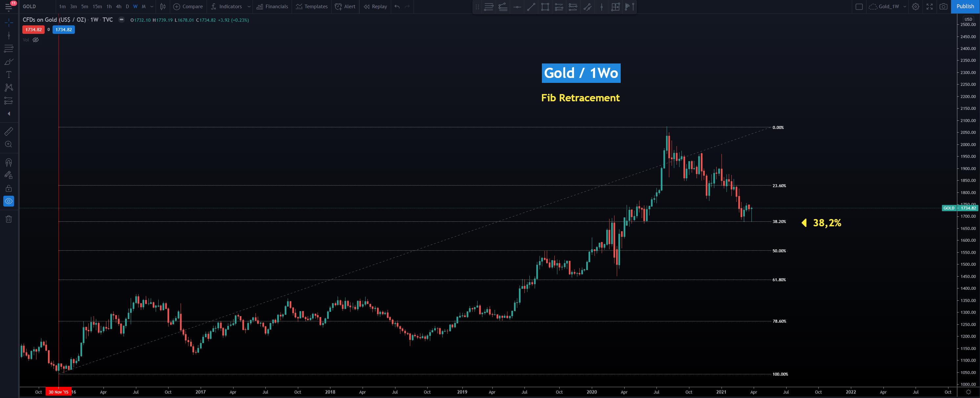Expand favorite indicators dropdown arrow

[249, 7]
